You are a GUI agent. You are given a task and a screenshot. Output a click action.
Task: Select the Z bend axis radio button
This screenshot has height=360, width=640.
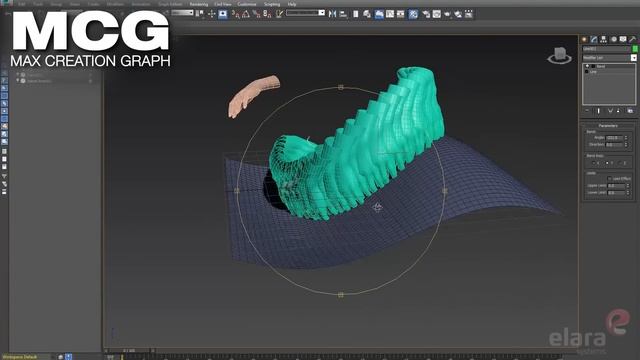pyautogui.click(x=620, y=163)
